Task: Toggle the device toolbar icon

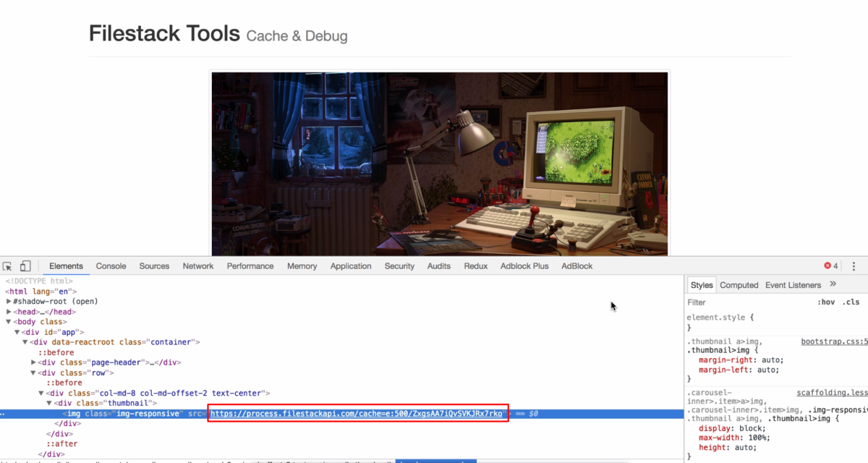Action: pos(25,266)
